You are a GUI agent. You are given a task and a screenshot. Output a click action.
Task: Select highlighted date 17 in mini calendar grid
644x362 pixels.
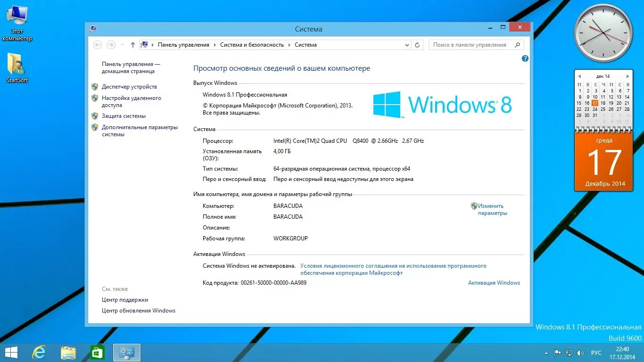[x=595, y=103]
